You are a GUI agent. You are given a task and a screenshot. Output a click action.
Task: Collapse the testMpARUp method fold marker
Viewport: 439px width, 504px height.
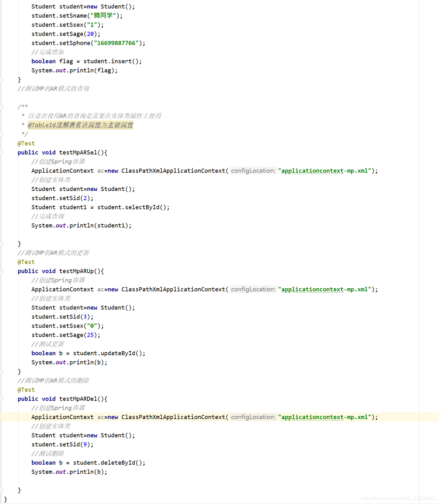pos(2,271)
